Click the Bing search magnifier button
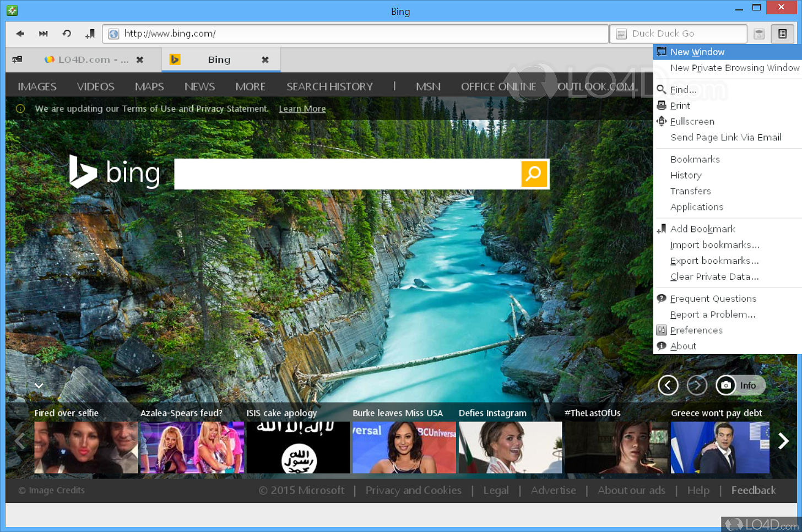The height and width of the screenshot is (532, 802). (x=534, y=174)
